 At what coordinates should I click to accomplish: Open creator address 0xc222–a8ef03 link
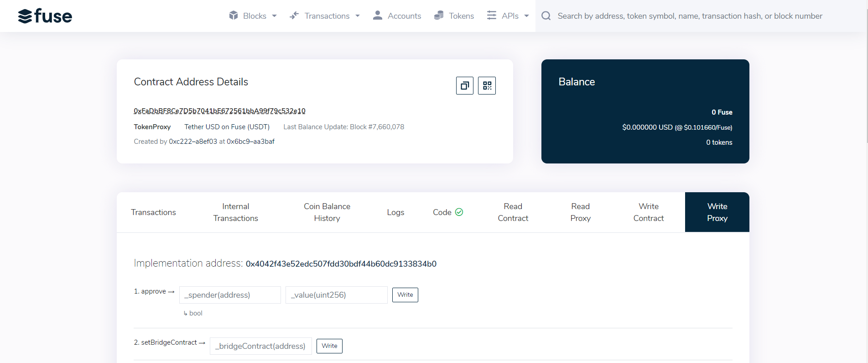coord(193,142)
